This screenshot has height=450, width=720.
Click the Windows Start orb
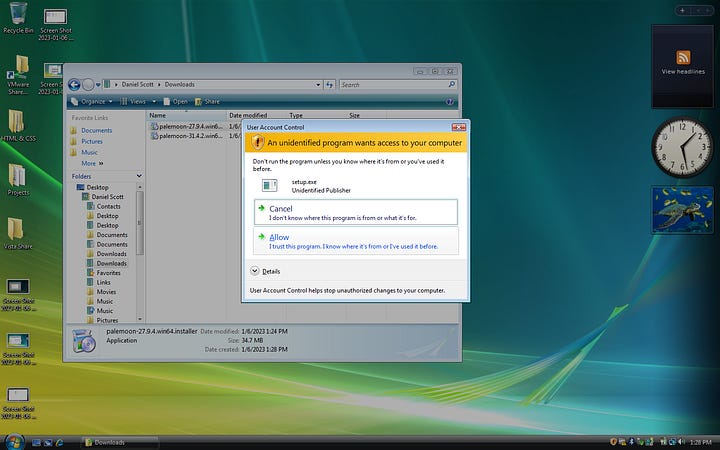15,442
